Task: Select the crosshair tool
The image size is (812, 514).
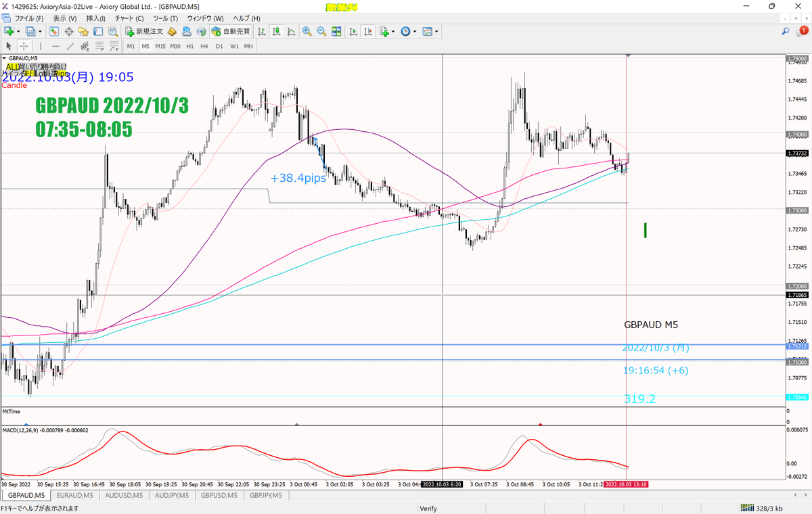Action: coord(24,46)
